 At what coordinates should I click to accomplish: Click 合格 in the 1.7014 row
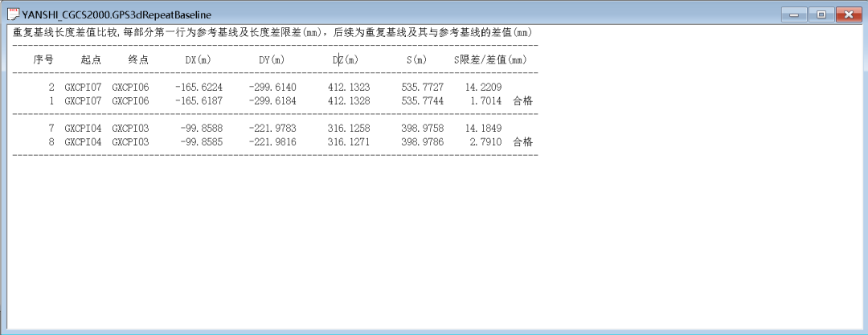click(523, 101)
